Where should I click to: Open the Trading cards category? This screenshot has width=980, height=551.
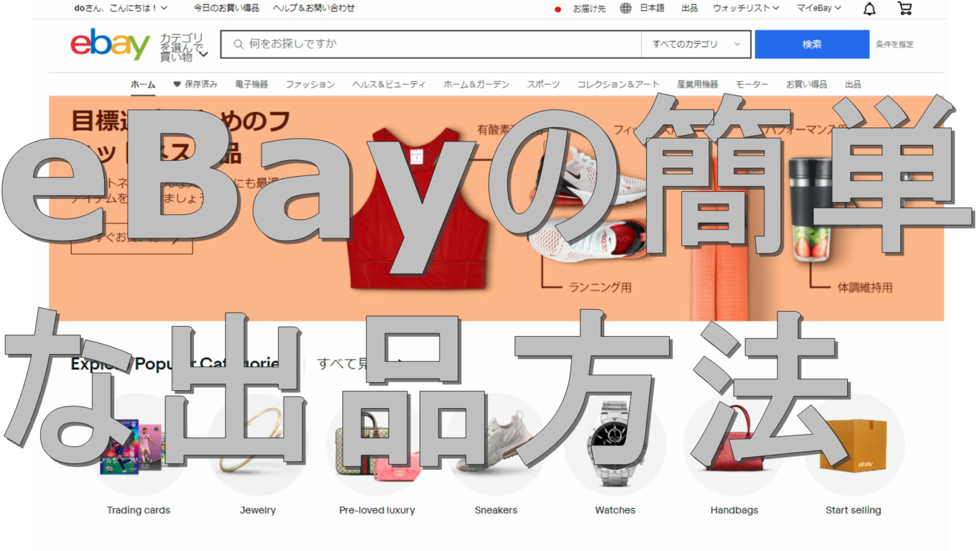click(138, 510)
